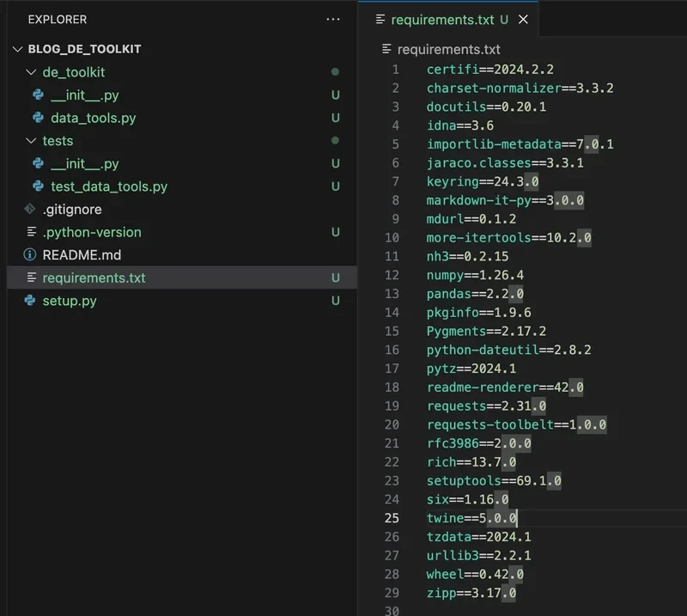Image resolution: width=687 pixels, height=616 pixels.
Task: Collapse the BLOG_DE_TOOLKIT root folder
Action: 17,49
